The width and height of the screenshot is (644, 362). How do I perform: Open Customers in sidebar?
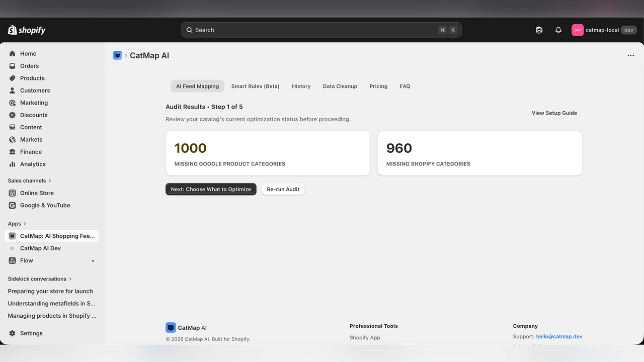pyautogui.click(x=52, y=90)
